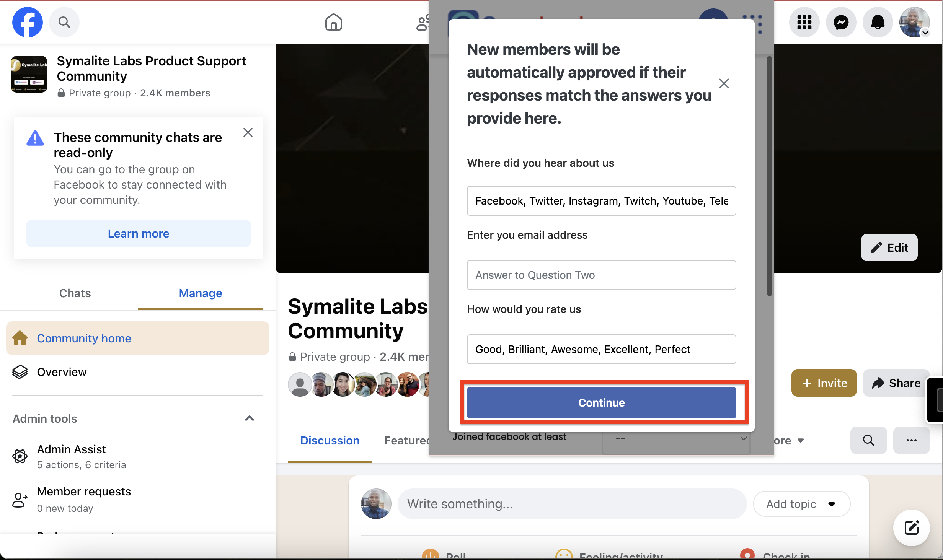Screen dimensions: 943x560
Task: Click the Learn more button
Action: point(138,233)
